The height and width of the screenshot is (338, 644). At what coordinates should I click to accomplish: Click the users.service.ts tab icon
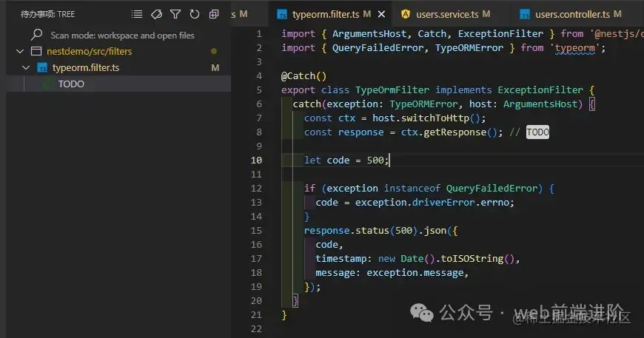[406, 14]
